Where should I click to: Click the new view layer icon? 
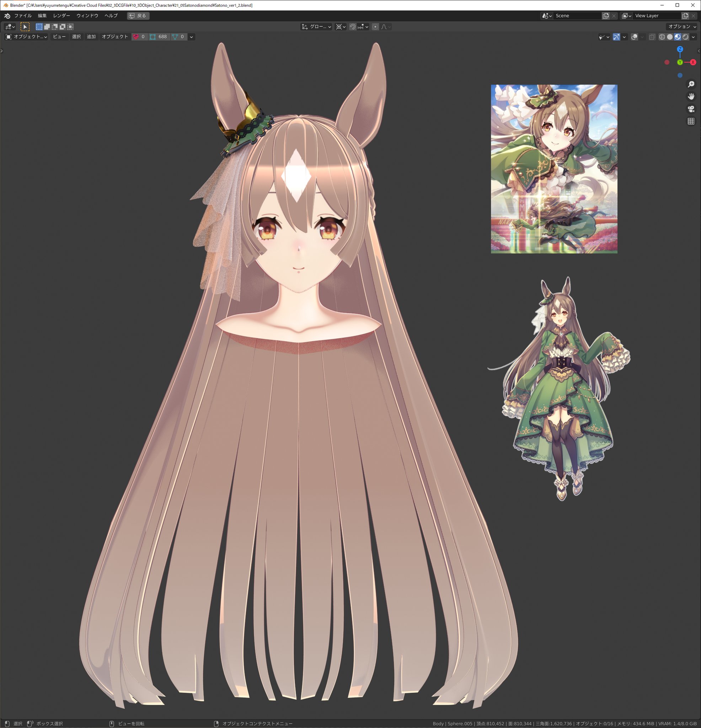click(685, 16)
